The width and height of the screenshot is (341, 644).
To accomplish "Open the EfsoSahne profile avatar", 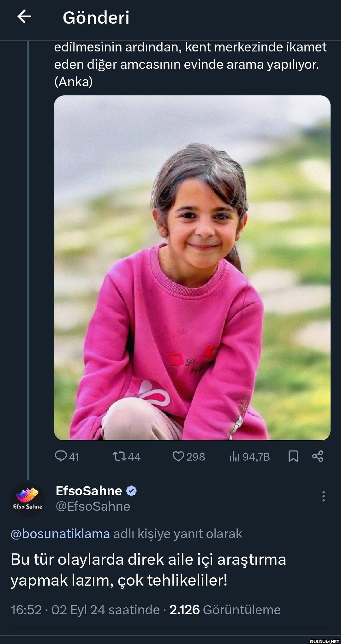I will tap(28, 499).
